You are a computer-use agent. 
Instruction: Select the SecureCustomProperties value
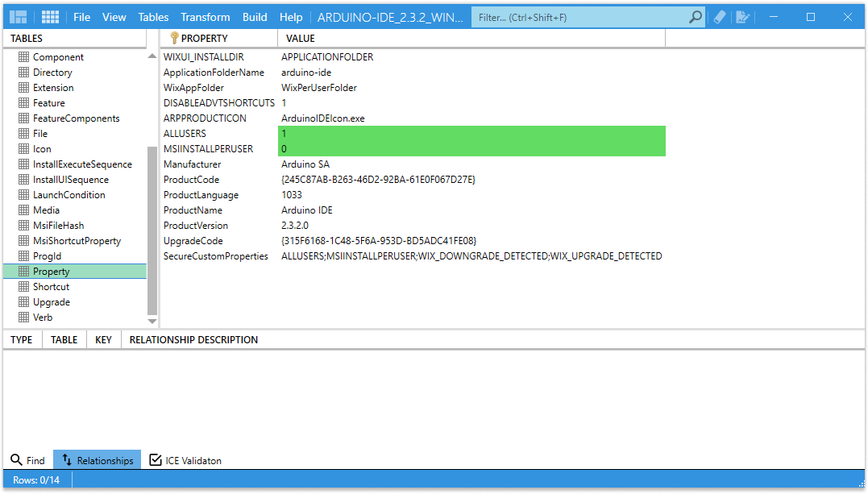pyautogui.click(x=471, y=255)
